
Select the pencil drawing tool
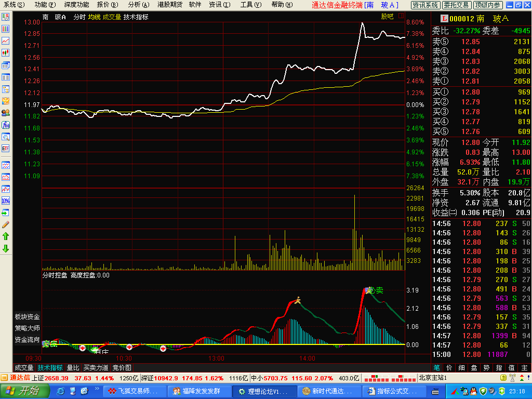click(x=5, y=224)
